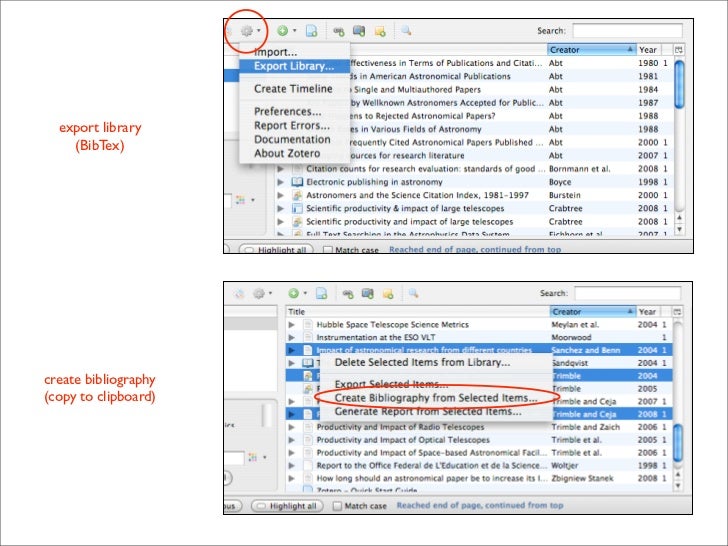The image size is (728, 546).
Task: Expand Hubble Space Telescope Science Metrics row
Action: 292,325
